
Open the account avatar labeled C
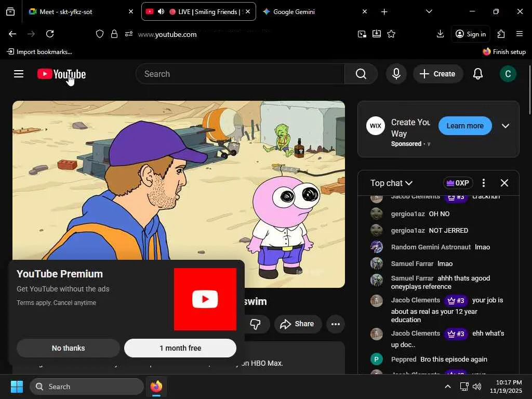point(508,74)
